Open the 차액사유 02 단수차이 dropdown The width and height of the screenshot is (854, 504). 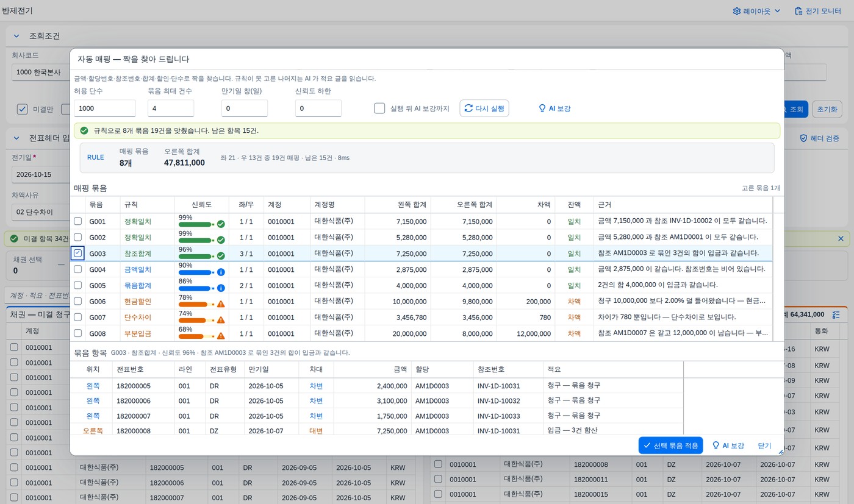coord(41,212)
